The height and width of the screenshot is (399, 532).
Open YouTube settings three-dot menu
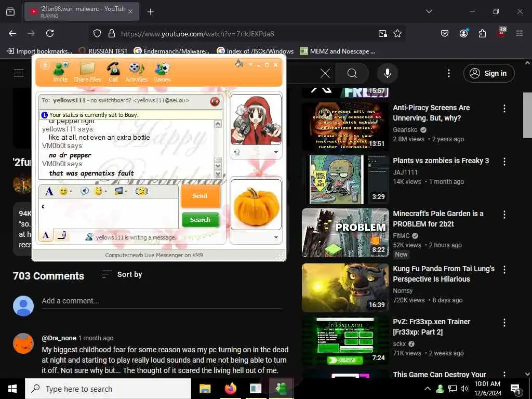(448, 73)
